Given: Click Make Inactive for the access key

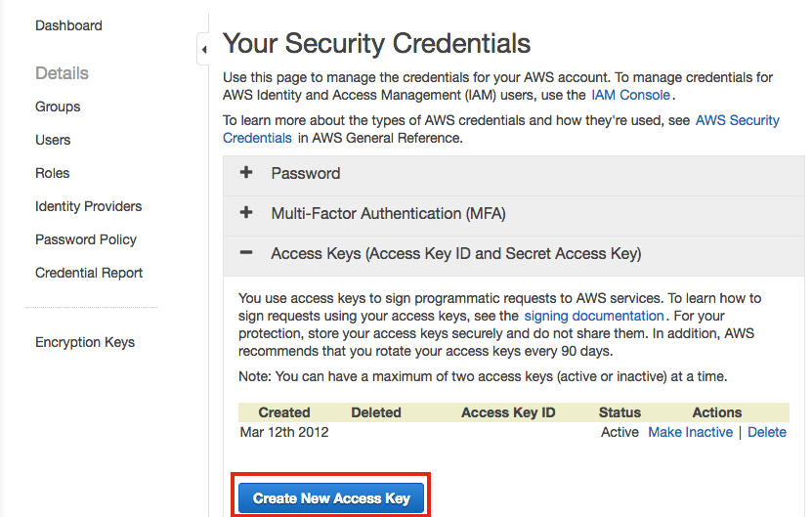Looking at the screenshot, I should 690,432.
